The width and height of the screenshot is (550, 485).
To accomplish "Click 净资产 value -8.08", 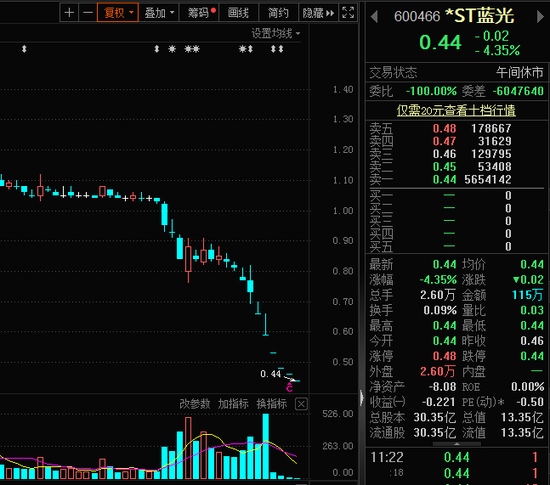I will click(x=443, y=387).
